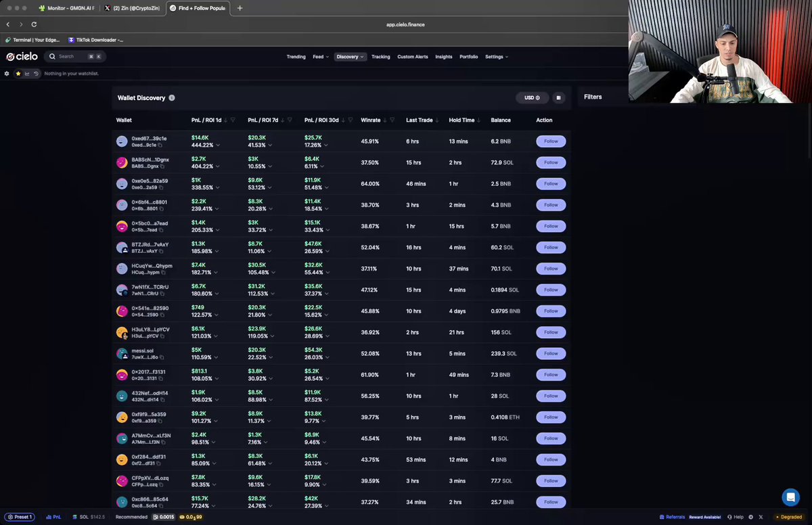The image size is (812, 525).
Task: Open the Discovery dropdown menu
Action: tap(351, 57)
